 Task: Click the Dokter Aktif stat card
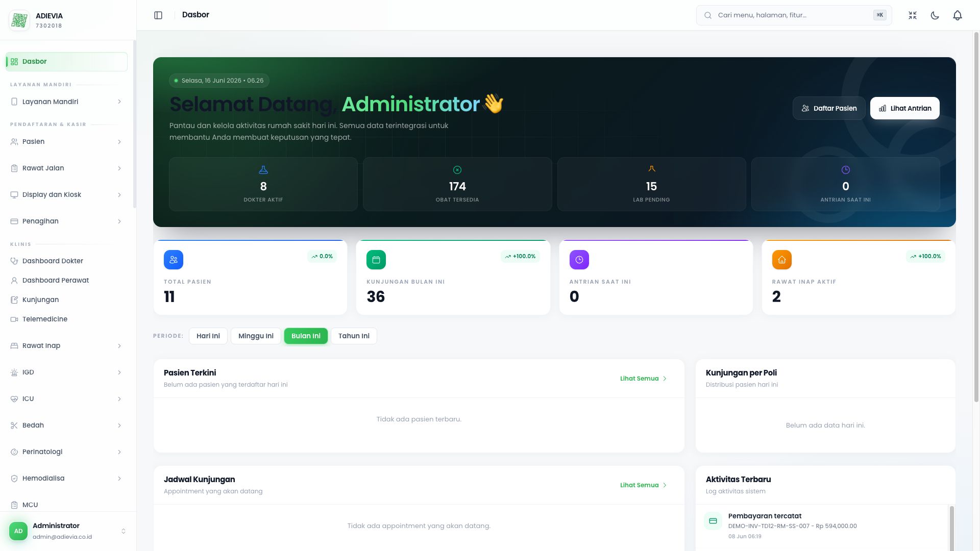tap(263, 184)
